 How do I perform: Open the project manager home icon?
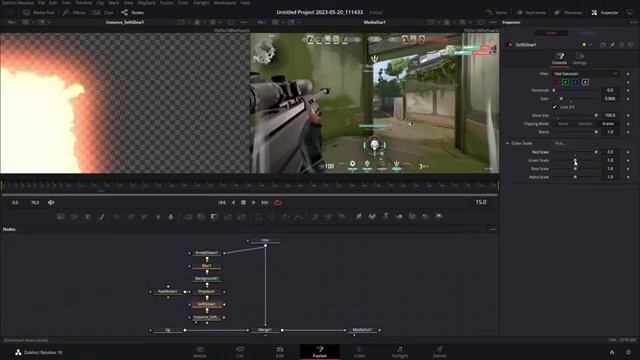tap(612, 352)
